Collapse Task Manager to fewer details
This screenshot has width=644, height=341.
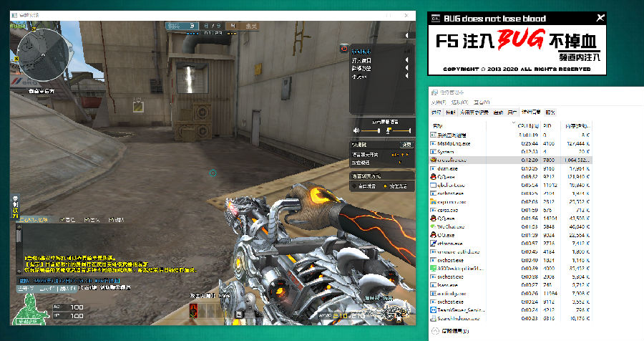click(450, 331)
